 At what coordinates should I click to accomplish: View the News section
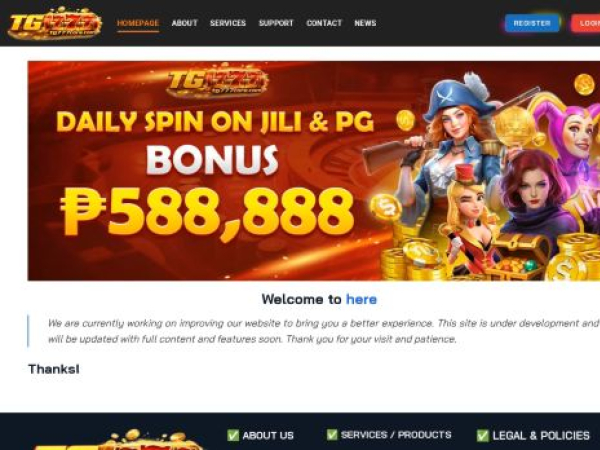click(x=365, y=23)
